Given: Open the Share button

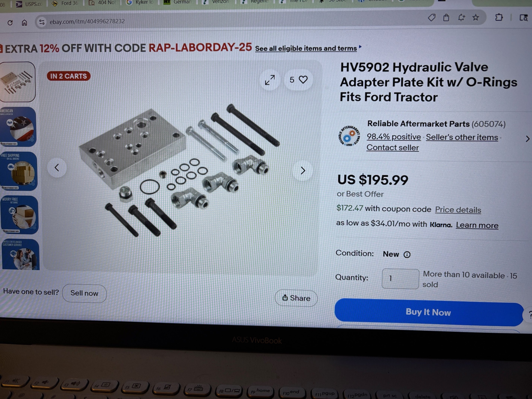Looking at the screenshot, I should (x=296, y=298).
